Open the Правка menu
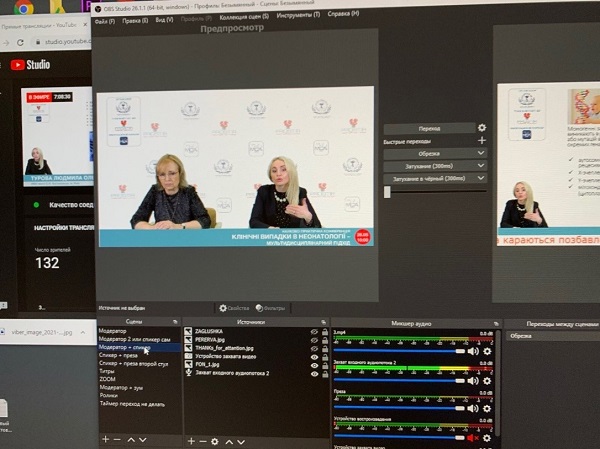This screenshot has height=449, width=600. (135, 21)
